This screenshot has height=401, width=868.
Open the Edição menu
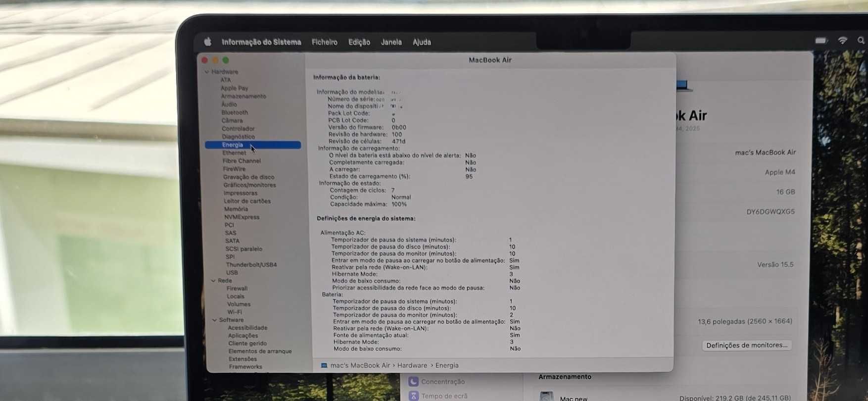(x=359, y=42)
